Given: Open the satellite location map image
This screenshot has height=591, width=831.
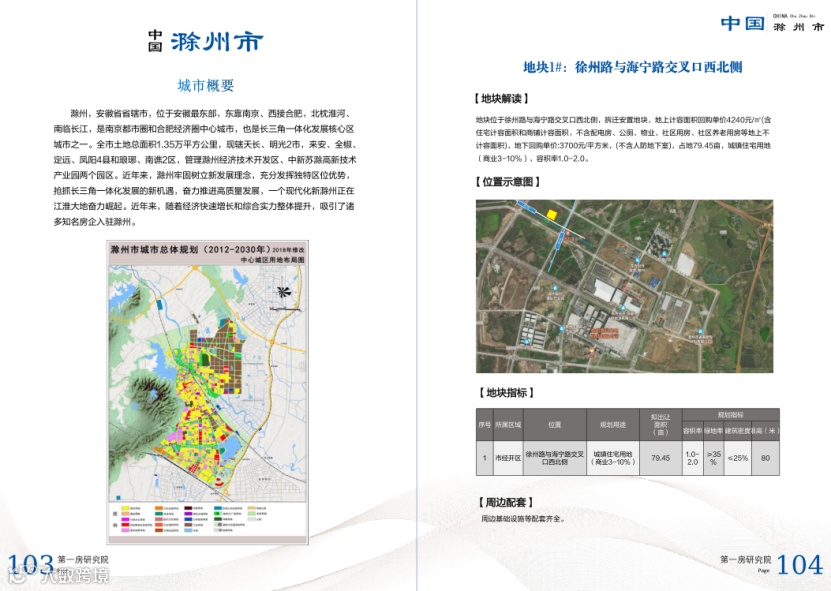Looking at the screenshot, I should tap(624, 286).
